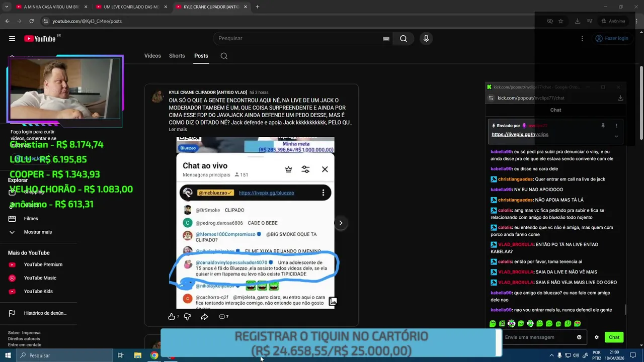
Task: Click Direitos autorais footer link
Action: [x=24, y=339]
